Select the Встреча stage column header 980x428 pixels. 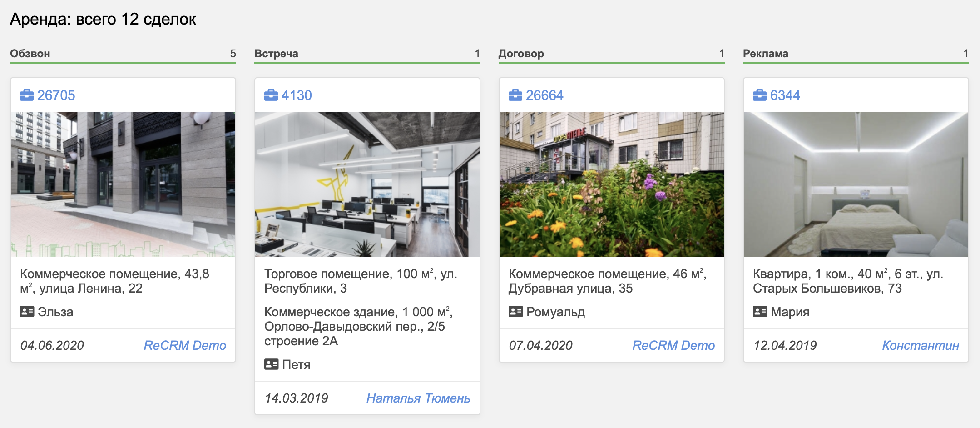367,54
